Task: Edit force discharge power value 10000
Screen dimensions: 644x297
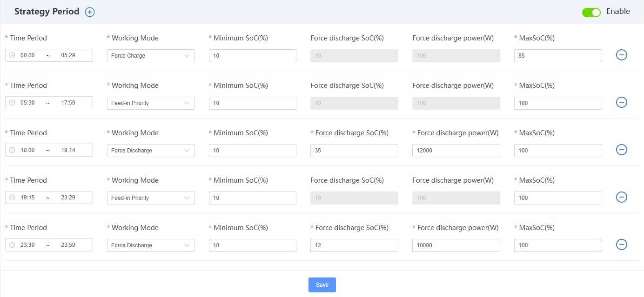Action: (x=456, y=245)
